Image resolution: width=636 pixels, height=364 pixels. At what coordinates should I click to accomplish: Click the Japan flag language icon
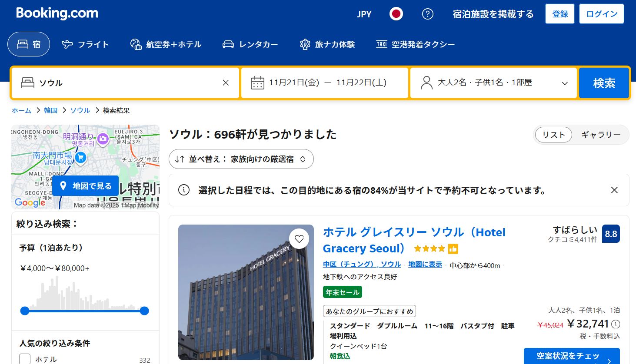coord(396,13)
